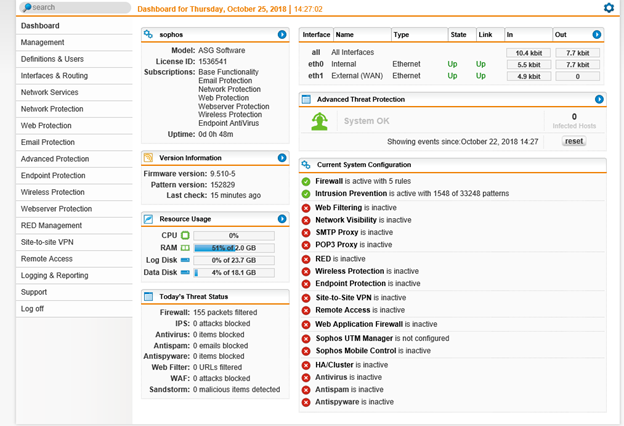Open the Sophos Mobile Control link
Image resolution: width=624 pixels, height=426 pixels.
click(356, 351)
